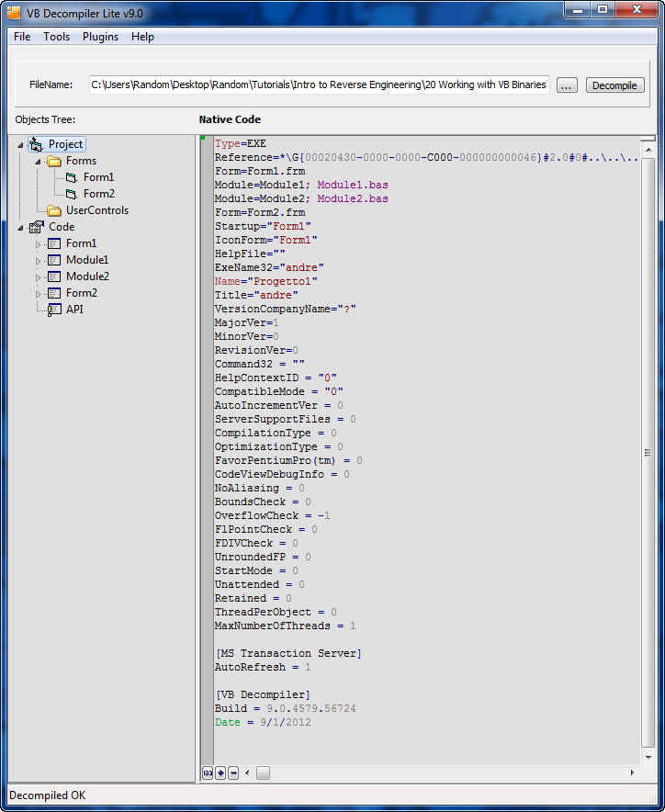The image size is (665, 812).
Task: Click the Native Code heading
Action: 230,119
